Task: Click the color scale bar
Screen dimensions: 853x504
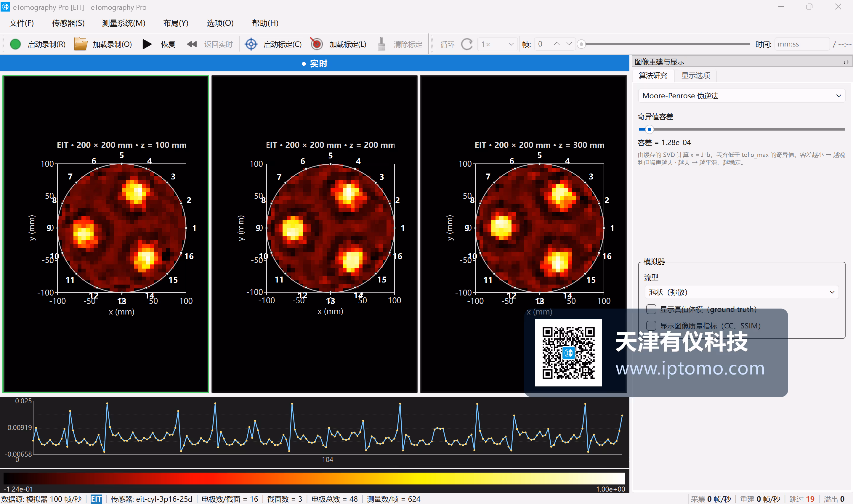Action: 314,478
